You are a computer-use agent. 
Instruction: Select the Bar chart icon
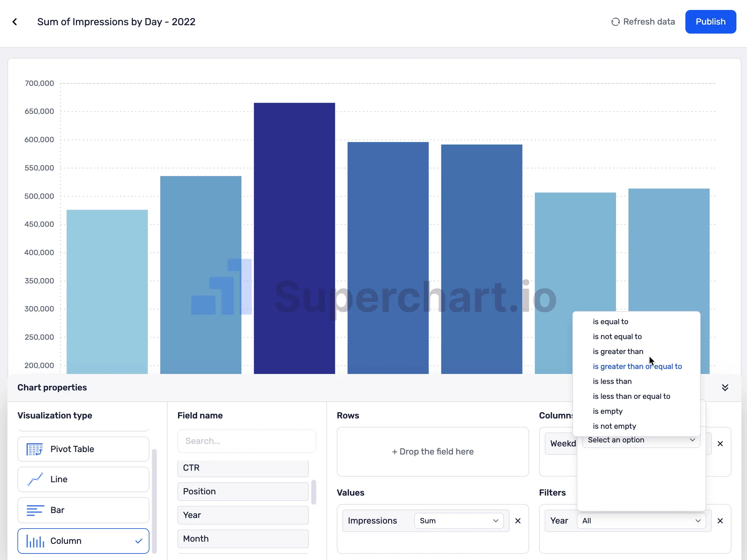pyautogui.click(x=35, y=510)
